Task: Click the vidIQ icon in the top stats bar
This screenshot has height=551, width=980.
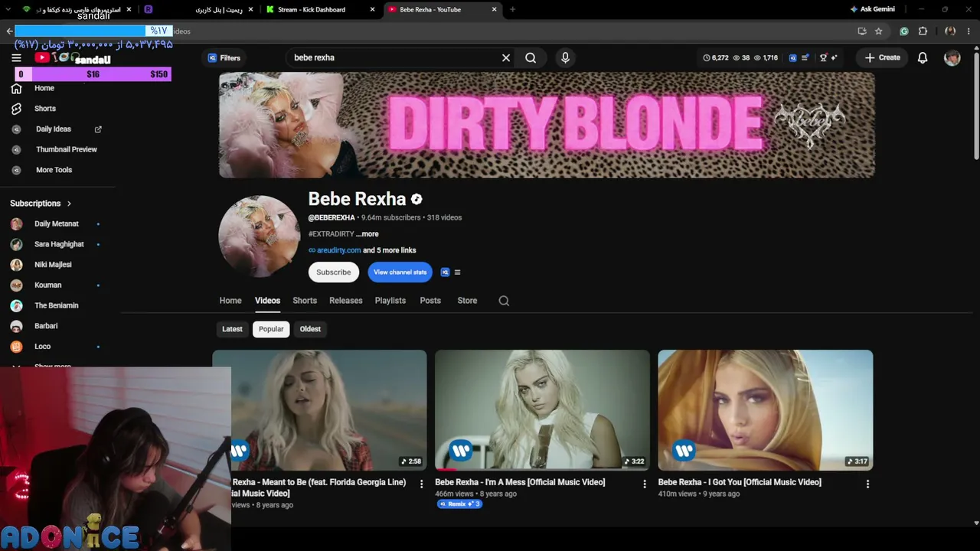Action: 793,57
